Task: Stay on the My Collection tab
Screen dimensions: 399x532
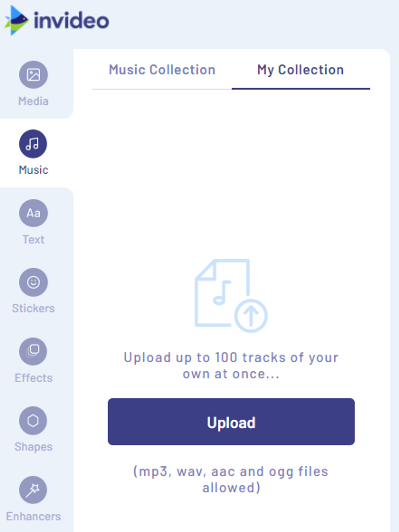Action: click(300, 69)
